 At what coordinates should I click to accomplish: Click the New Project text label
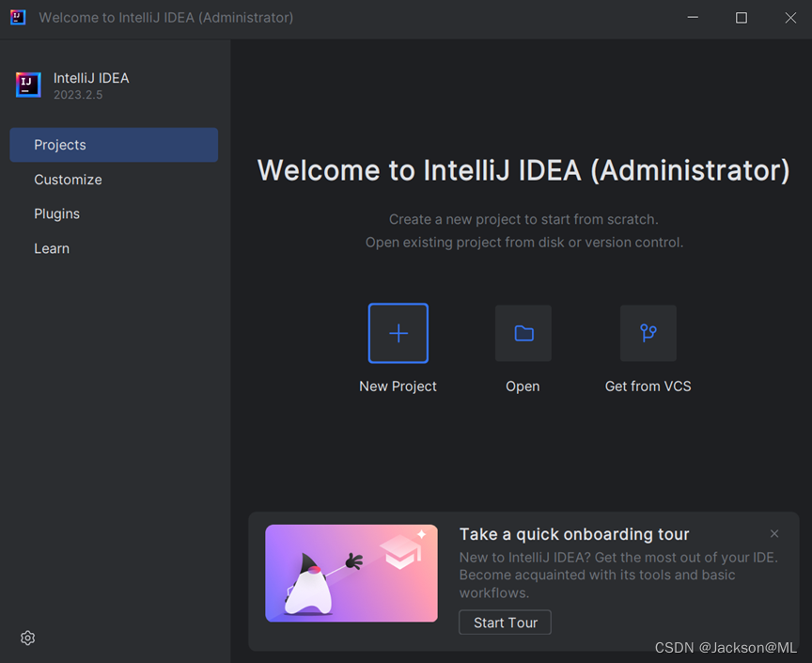[x=398, y=387]
